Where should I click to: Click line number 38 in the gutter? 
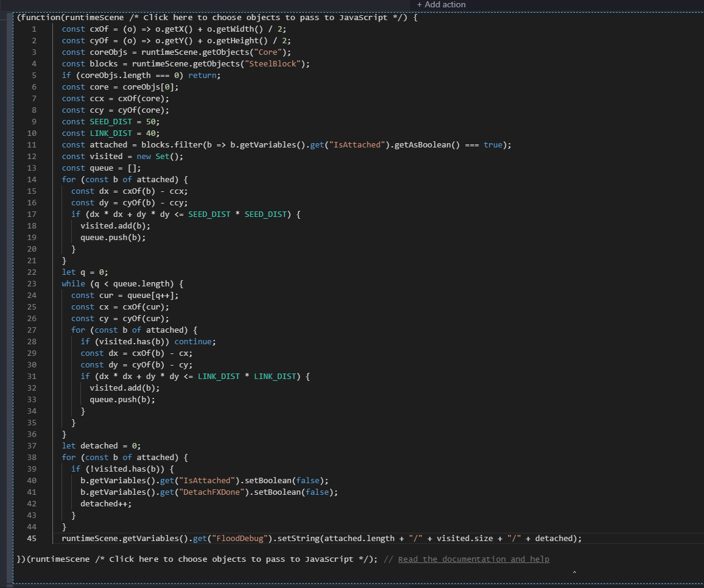[x=32, y=457]
